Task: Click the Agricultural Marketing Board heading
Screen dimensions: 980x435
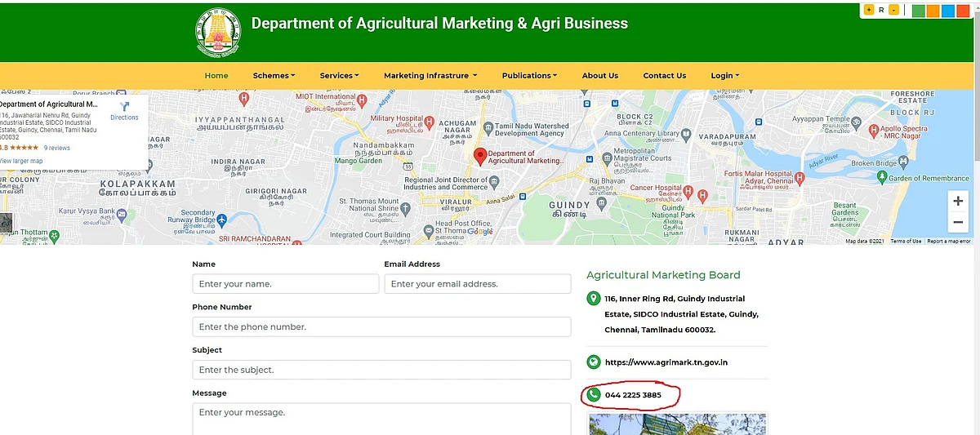Action: [x=663, y=275]
